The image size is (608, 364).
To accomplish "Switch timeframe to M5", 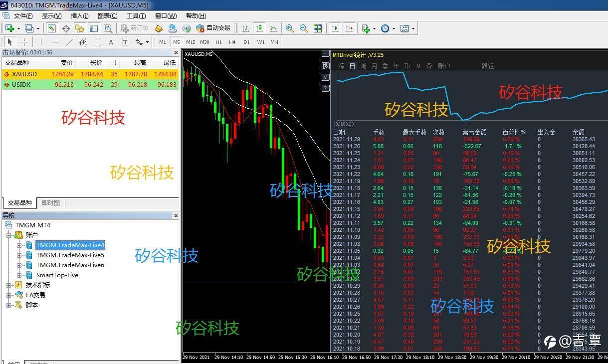I will pyautogui.click(x=176, y=42).
